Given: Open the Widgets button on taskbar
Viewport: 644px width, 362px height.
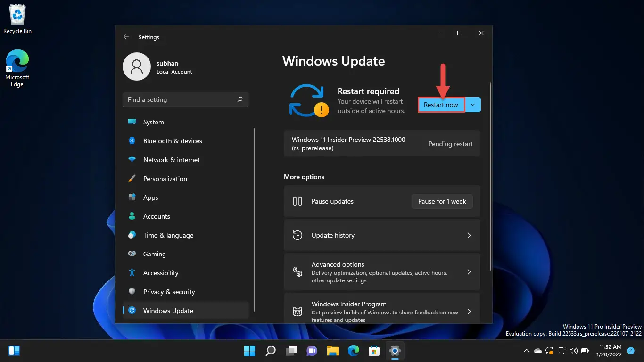Looking at the screenshot, I should click(14, 351).
